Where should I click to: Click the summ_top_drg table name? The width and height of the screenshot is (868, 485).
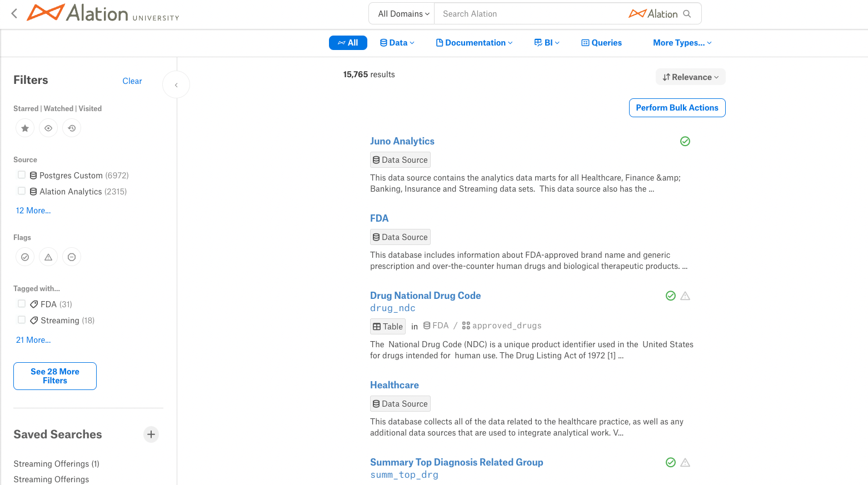(405, 474)
